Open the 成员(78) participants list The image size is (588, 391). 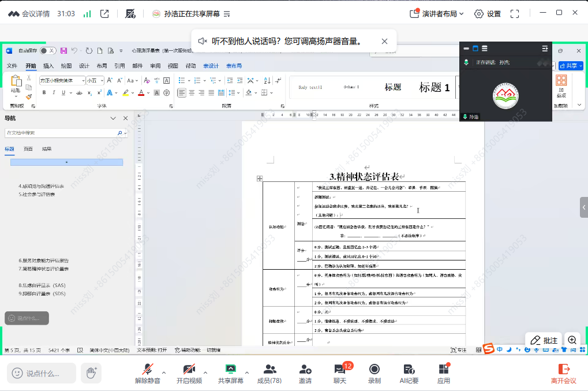269,373
